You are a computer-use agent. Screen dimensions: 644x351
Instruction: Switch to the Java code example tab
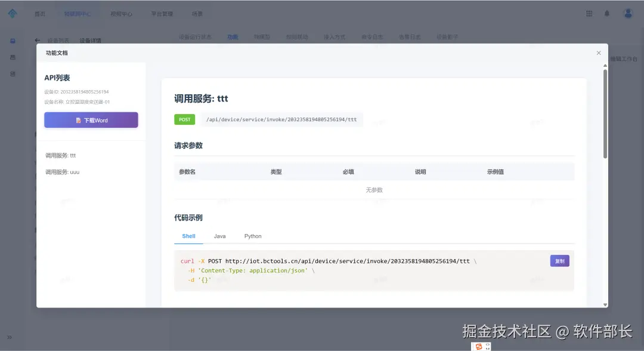tap(219, 236)
